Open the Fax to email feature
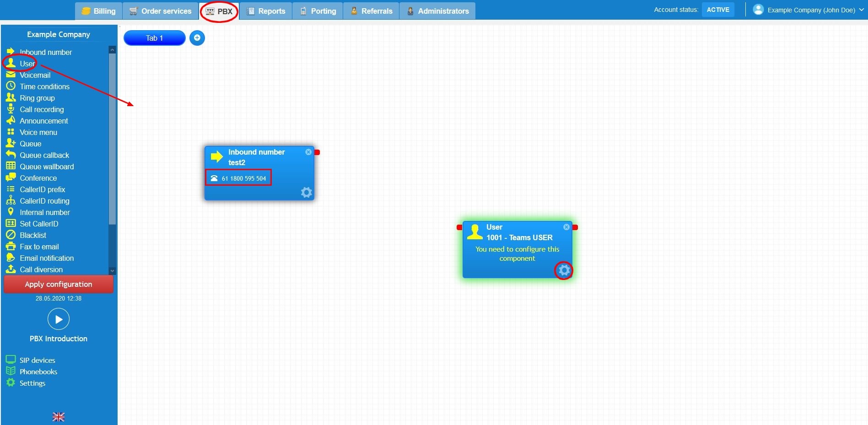This screenshot has height=425, width=868. pos(38,246)
